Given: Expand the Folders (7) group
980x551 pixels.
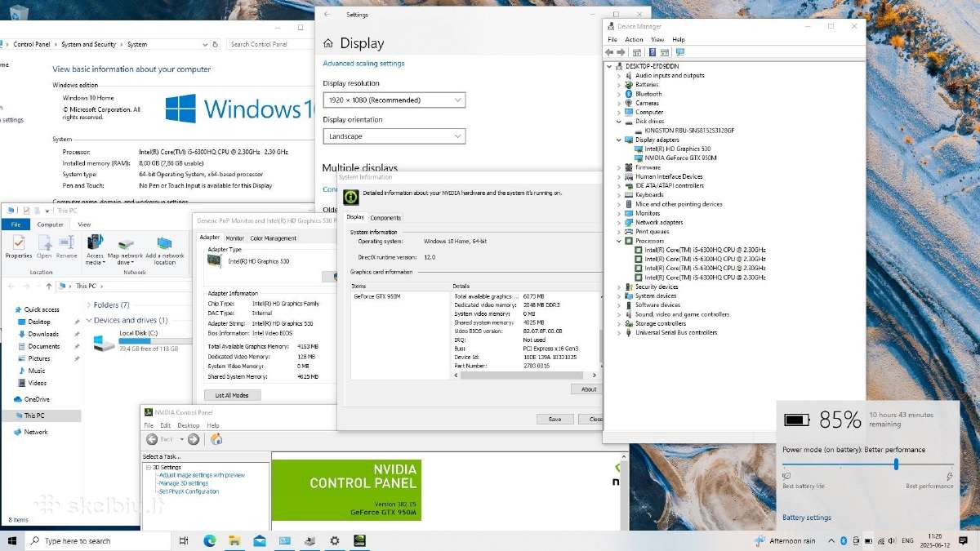Looking at the screenshot, I should coord(88,304).
